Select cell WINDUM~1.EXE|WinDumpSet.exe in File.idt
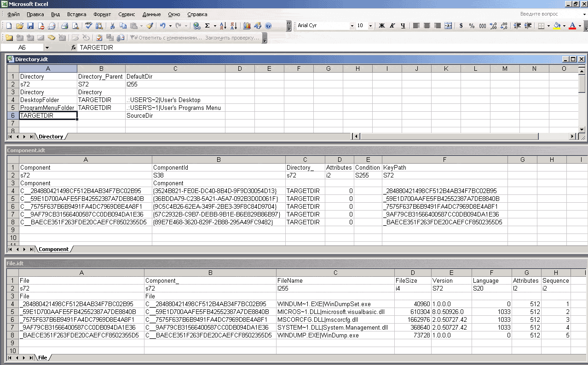 pos(335,304)
